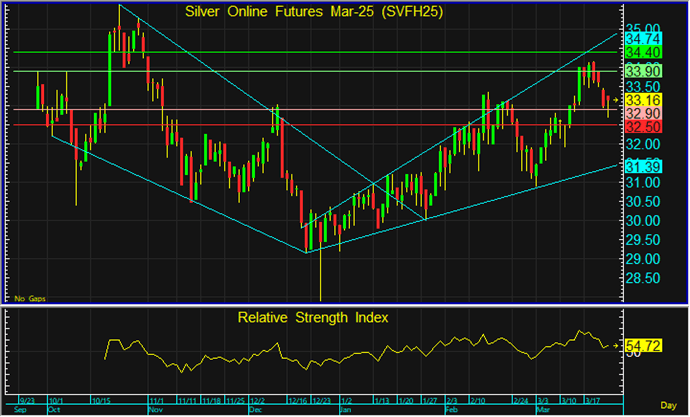Click the 'Nov' month label on time axis
Viewport: 690px width, 417px height.
(x=155, y=410)
